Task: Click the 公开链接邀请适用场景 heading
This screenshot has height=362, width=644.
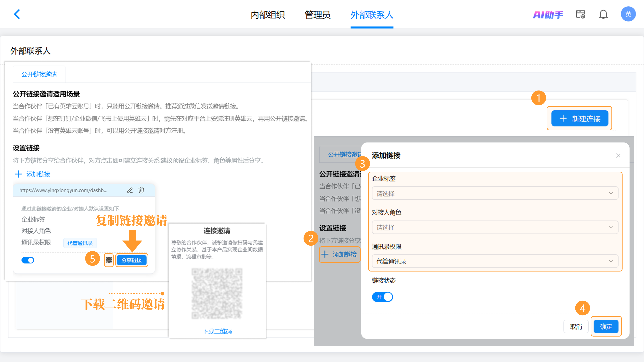Action: (46, 94)
